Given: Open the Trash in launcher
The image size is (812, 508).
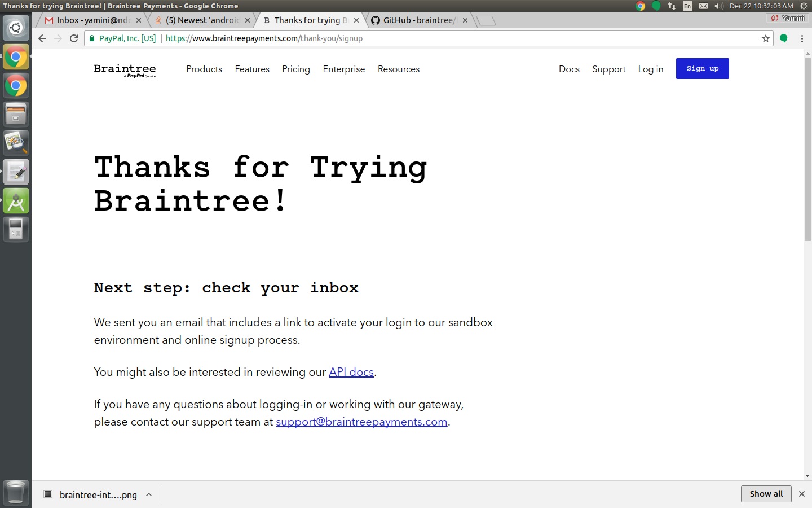Looking at the screenshot, I should [x=16, y=493].
